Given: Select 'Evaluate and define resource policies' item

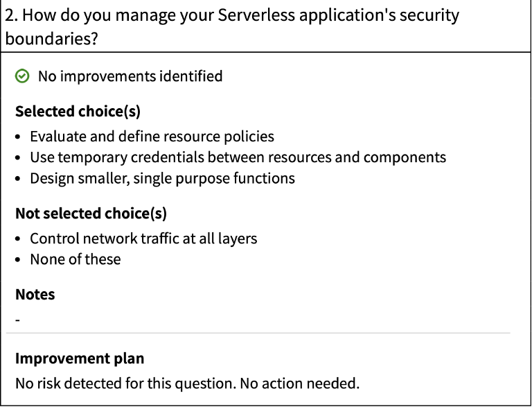Looking at the screenshot, I should [152, 136].
